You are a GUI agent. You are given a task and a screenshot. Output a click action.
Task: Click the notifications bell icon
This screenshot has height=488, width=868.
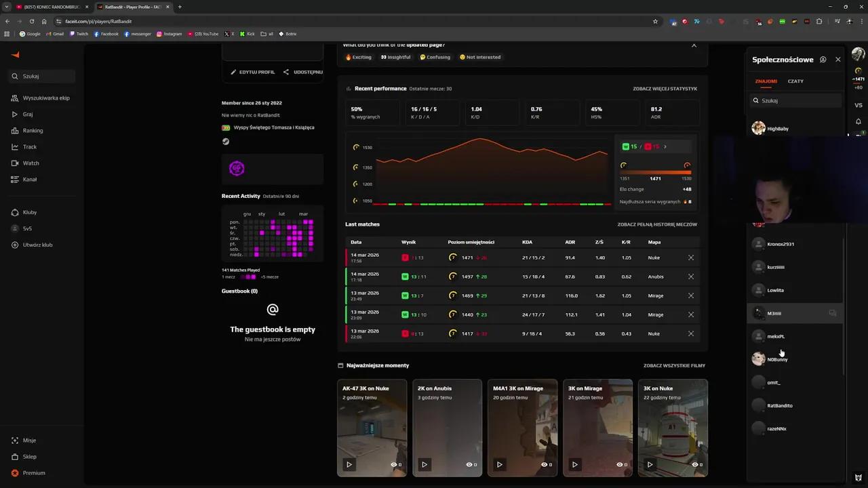click(858, 122)
